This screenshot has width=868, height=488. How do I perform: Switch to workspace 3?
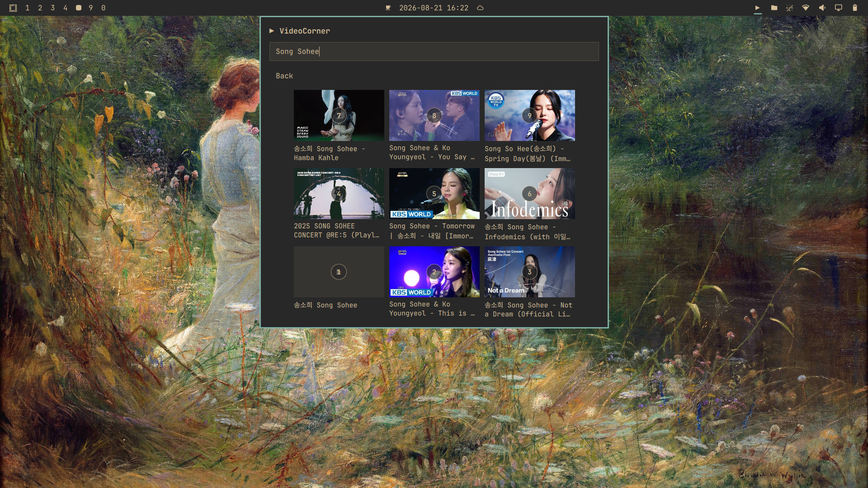point(53,8)
